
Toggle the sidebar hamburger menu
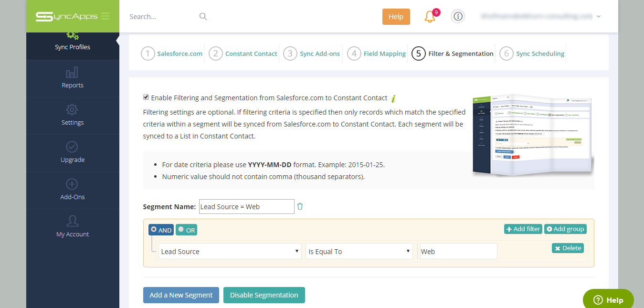click(x=106, y=16)
